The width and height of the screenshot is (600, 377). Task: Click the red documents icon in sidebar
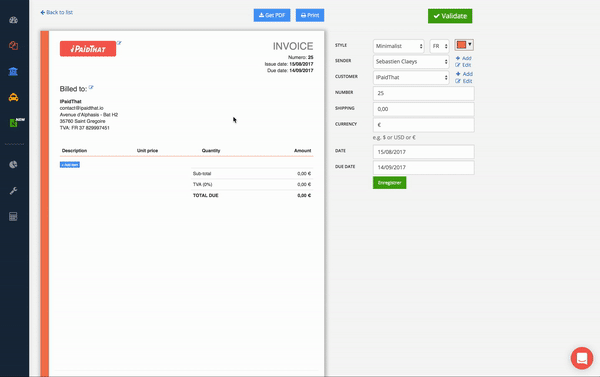(13, 46)
